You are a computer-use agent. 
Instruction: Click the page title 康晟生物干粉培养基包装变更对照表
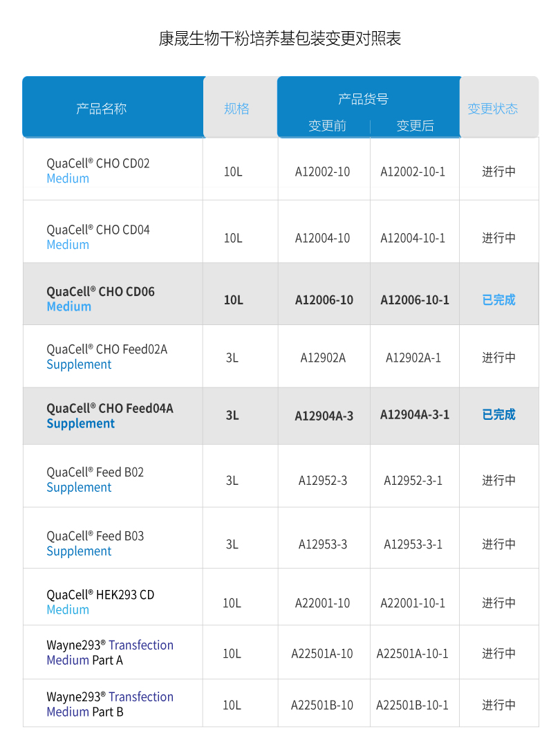[280, 39]
